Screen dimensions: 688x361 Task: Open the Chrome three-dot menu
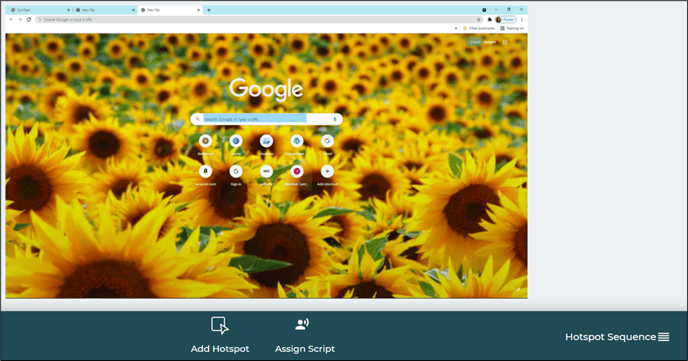click(522, 19)
